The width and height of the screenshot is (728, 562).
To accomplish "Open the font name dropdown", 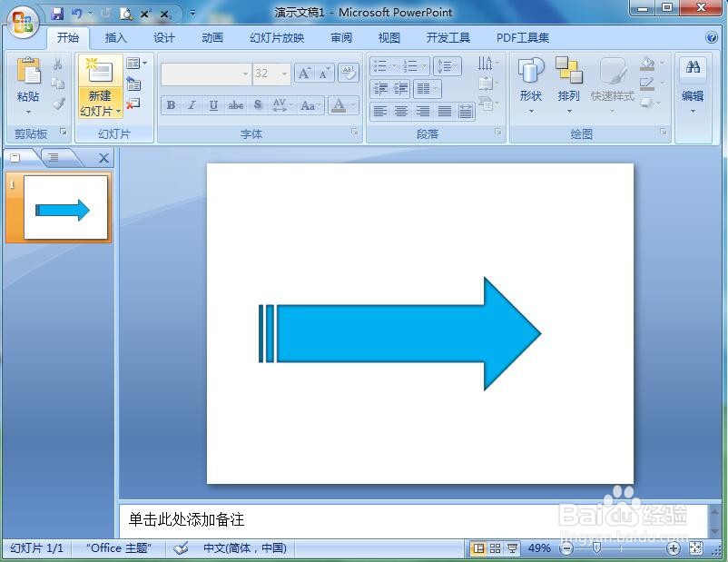I will (x=246, y=74).
